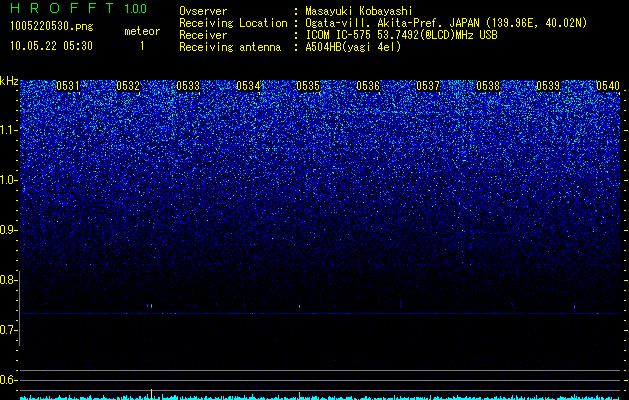
Task: Click the Ovserver field label
Action: (x=203, y=11)
